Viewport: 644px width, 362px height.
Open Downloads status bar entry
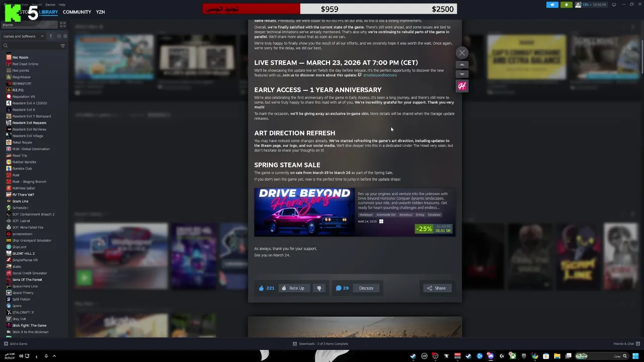coord(320,344)
